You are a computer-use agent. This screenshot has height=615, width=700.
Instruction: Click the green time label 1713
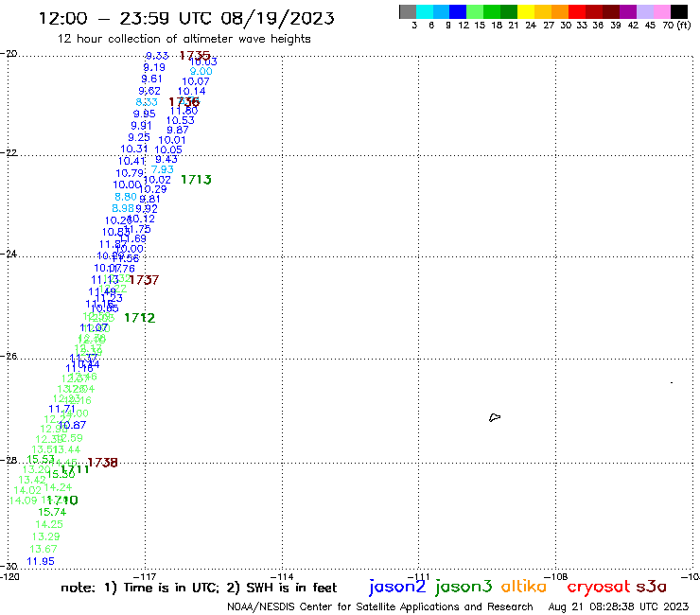(x=196, y=180)
